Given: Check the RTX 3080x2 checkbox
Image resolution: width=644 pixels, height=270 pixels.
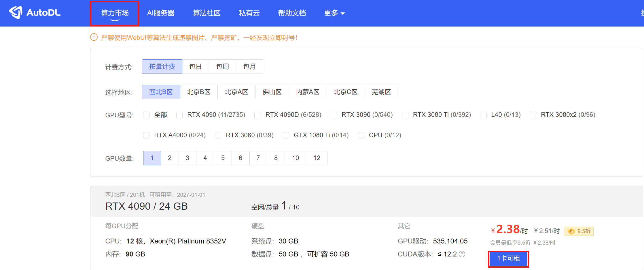Looking at the screenshot, I should pyautogui.click(x=533, y=115).
